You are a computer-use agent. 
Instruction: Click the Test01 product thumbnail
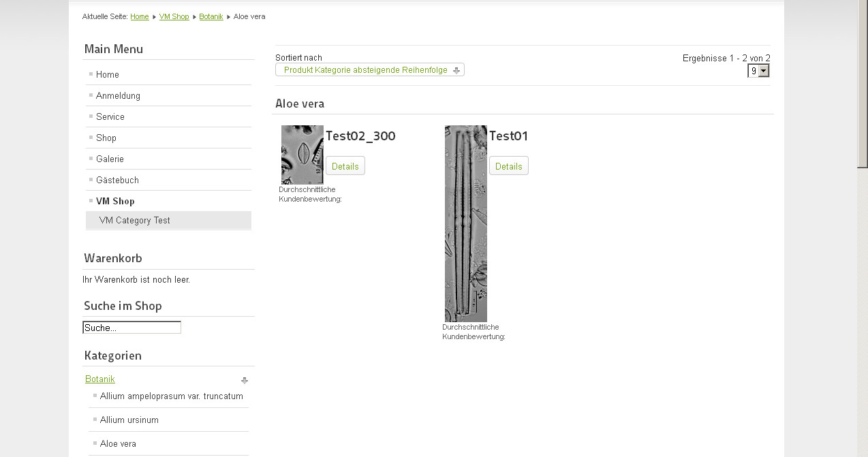click(x=466, y=223)
